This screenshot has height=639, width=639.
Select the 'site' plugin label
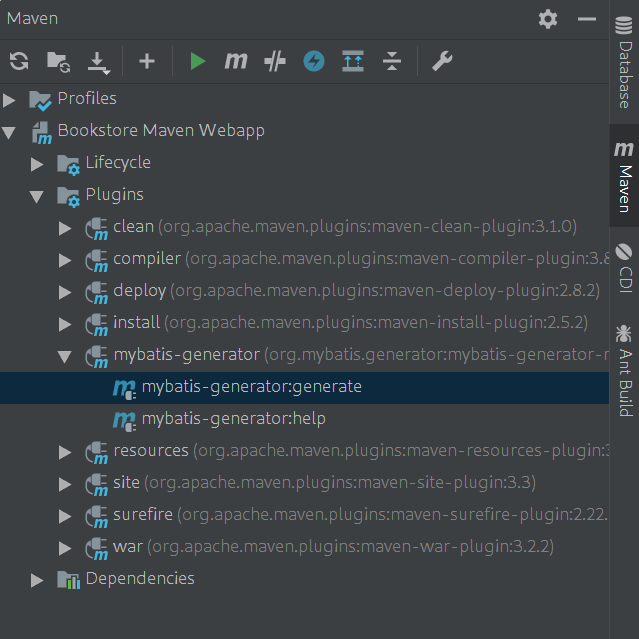point(126,483)
